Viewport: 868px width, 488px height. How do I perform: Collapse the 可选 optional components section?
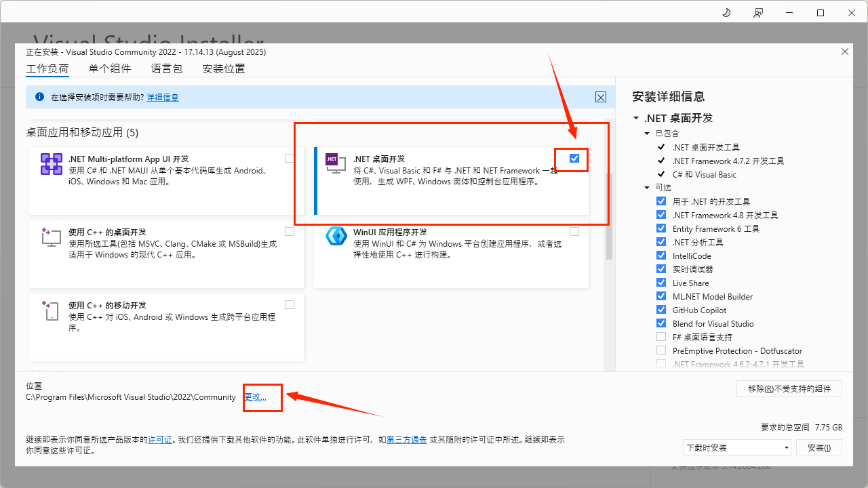[x=647, y=188]
